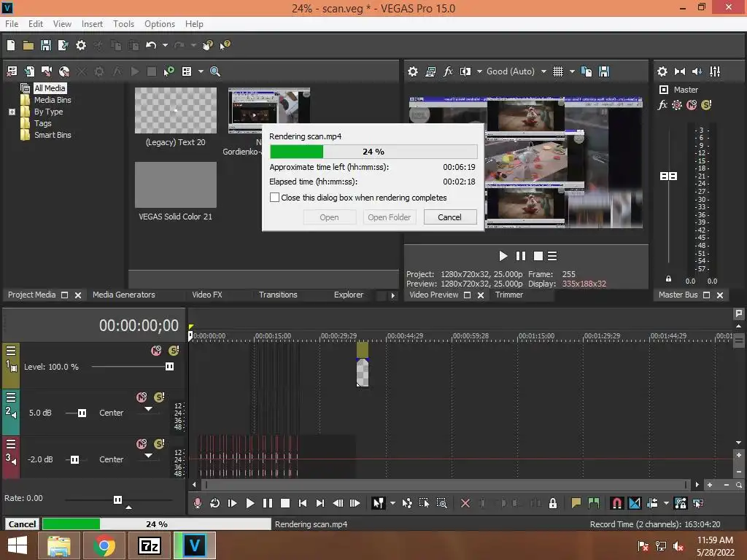Screen dimensions: 747x560
Task: Click the Lock event icon in timeline toolbar
Action: pos(553,503)
